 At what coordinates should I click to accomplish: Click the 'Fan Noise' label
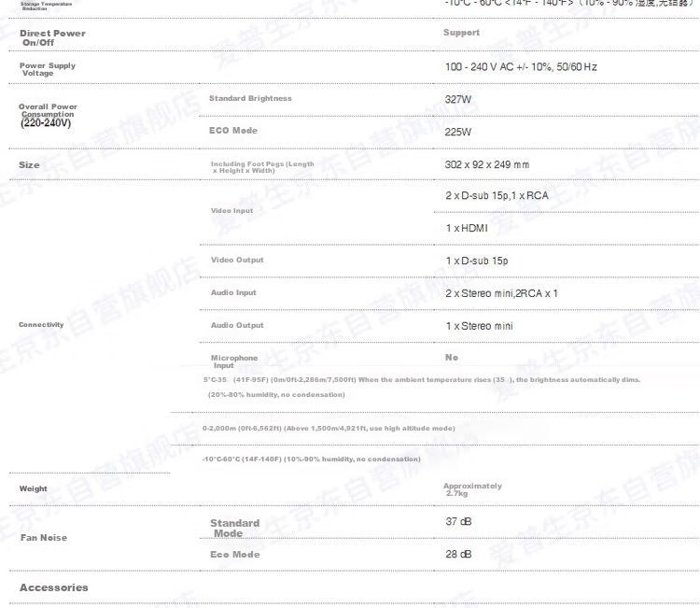tap(44, 538)
